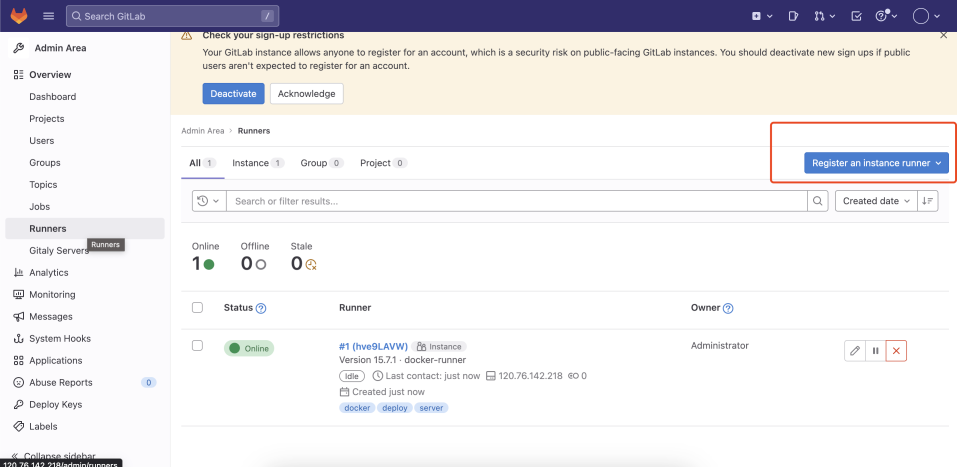957x467 pixels.
Task: Click the Search GitLab field
Action: click(172, 16)
